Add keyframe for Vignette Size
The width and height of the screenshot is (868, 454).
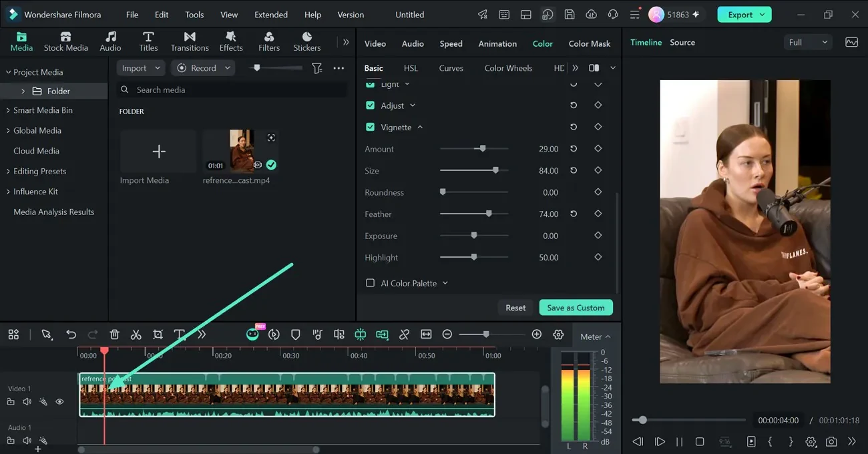(598, 170)
